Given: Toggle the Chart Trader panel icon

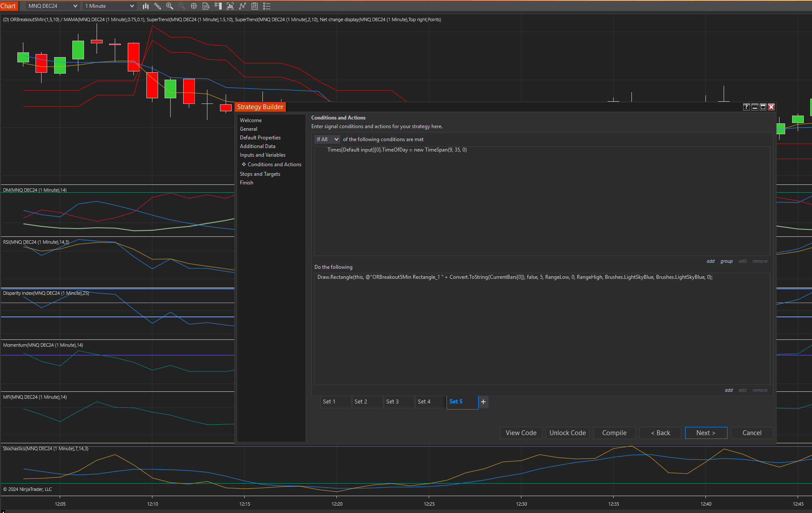Looking at the screenshot, I should pyautogui.click(x=218, y=6).
